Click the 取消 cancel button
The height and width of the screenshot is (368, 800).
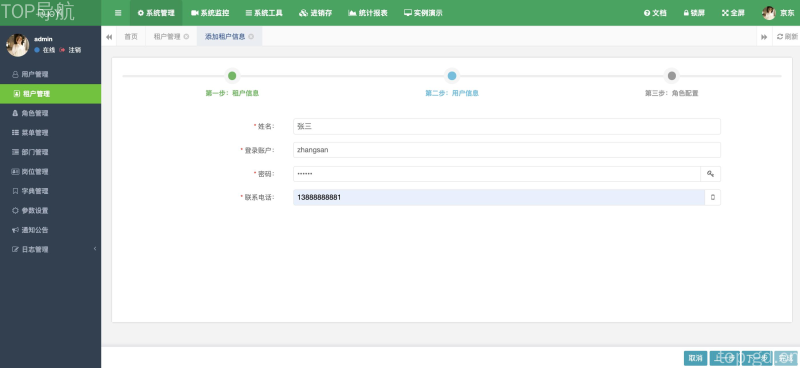coord(695,358)
